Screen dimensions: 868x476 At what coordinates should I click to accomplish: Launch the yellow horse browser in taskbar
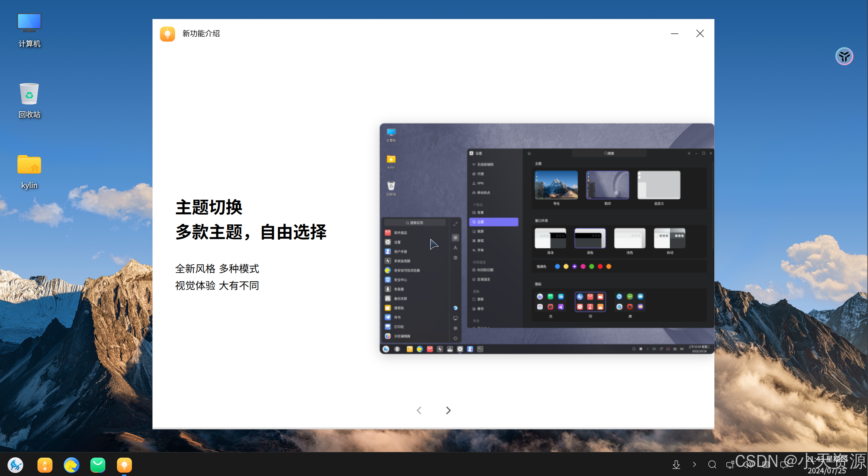tap(71, 465)
